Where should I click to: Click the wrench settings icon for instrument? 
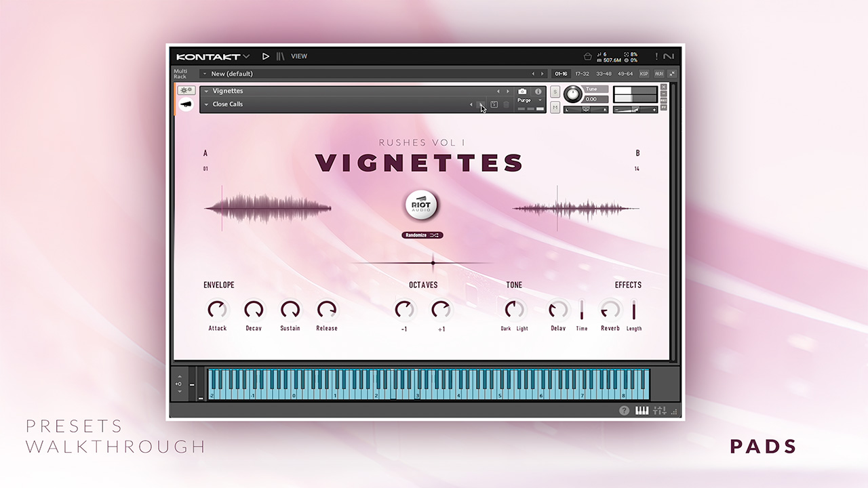point(186,90)
